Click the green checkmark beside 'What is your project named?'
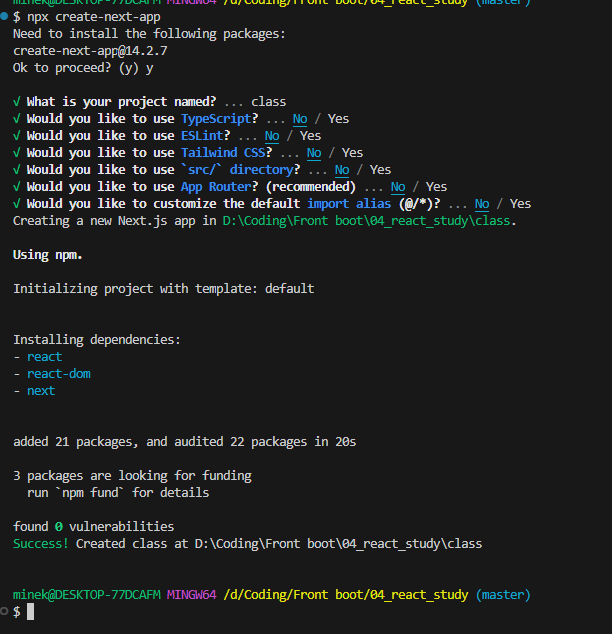The height and width of the screenshot is (634, 612). click(17, 101)
